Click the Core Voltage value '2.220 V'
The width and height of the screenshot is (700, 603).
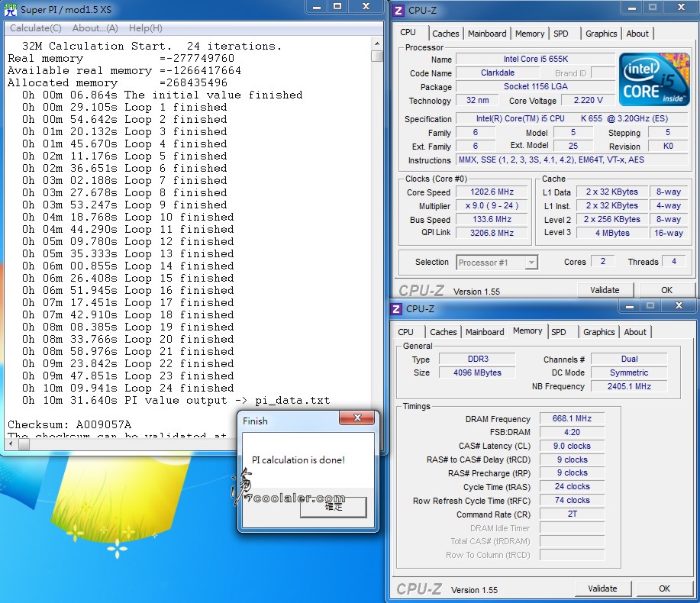coord(588,101)
